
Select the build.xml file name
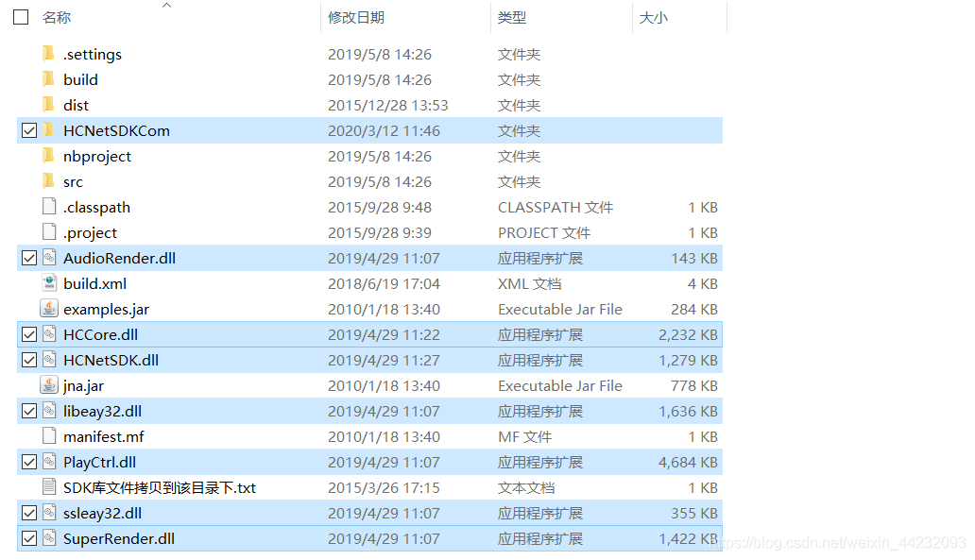tap(94, 283)
